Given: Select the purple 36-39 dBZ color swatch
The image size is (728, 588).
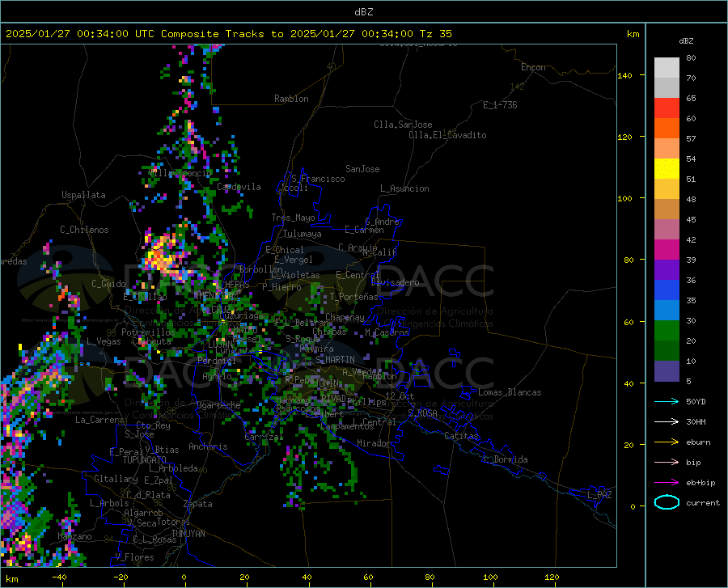Looking at the screenshot, I should pyautogui.click(x=667, y=269).
